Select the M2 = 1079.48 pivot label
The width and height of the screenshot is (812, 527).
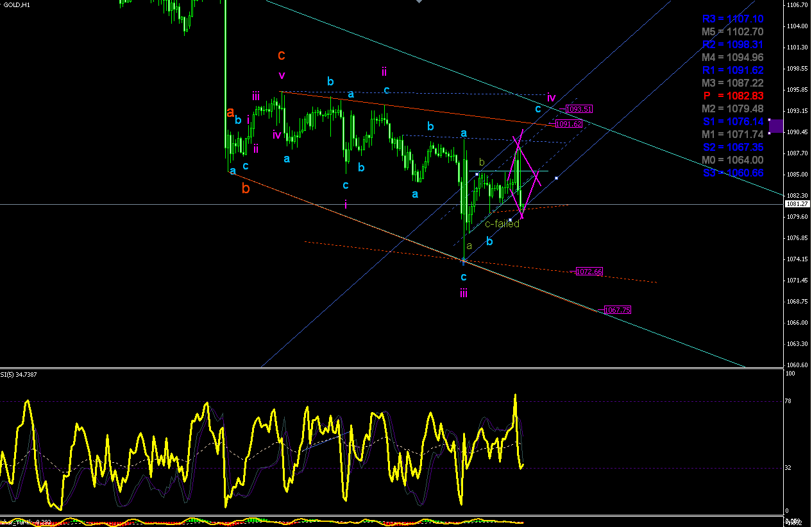(732, 108)
